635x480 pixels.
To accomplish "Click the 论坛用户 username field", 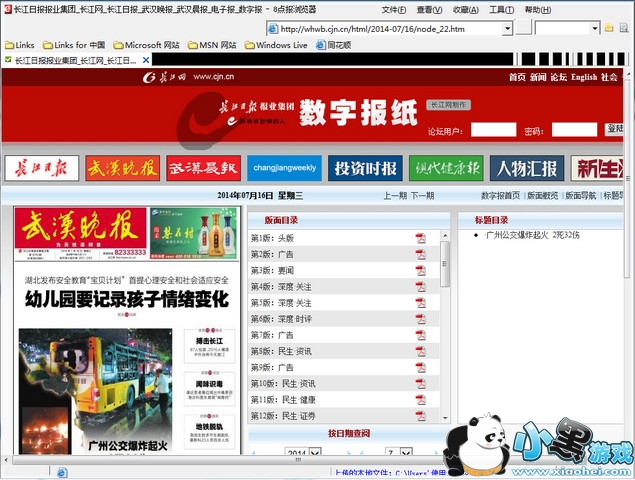I will click(494, 130).
